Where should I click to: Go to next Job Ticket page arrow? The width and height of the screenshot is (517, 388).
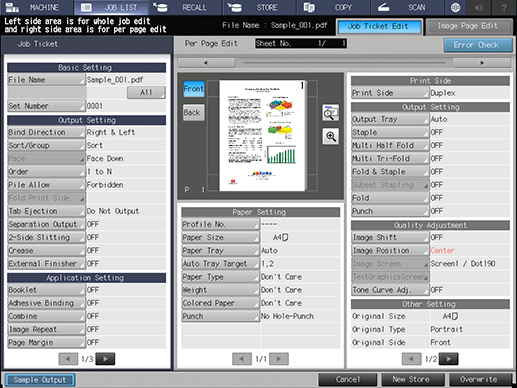pos(105,359)
